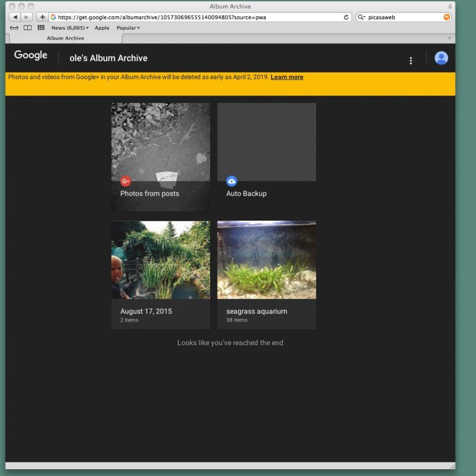Click the browser back arrow button
The image size is (476, 476).
pos(15,17)
